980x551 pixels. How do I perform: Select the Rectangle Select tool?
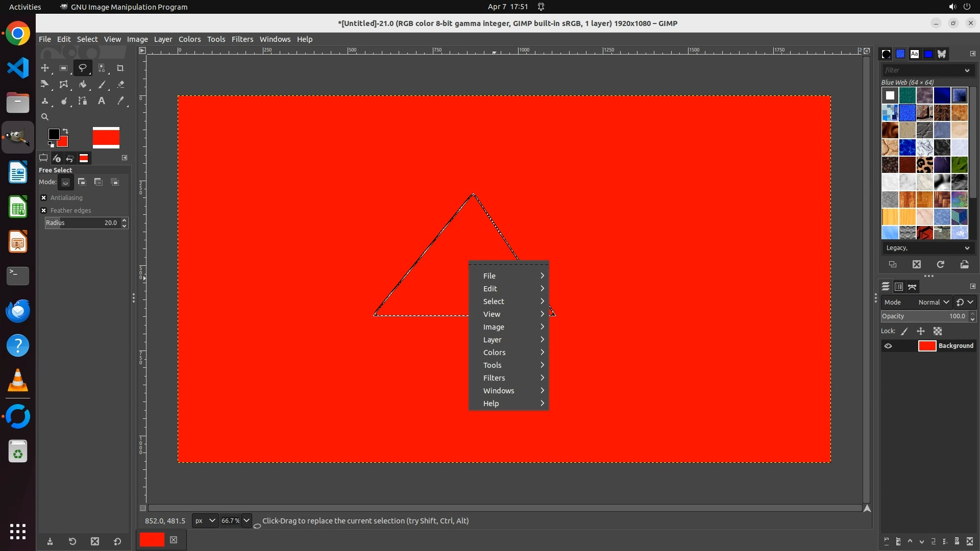click(x=64, y=68)
